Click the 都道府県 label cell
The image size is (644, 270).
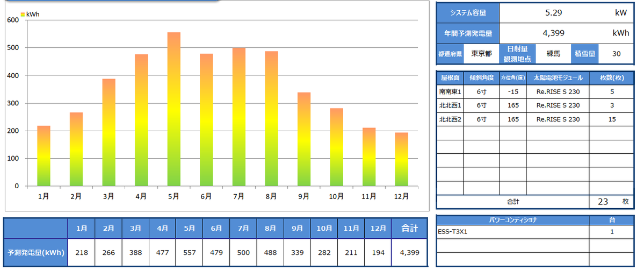(451, 54)
